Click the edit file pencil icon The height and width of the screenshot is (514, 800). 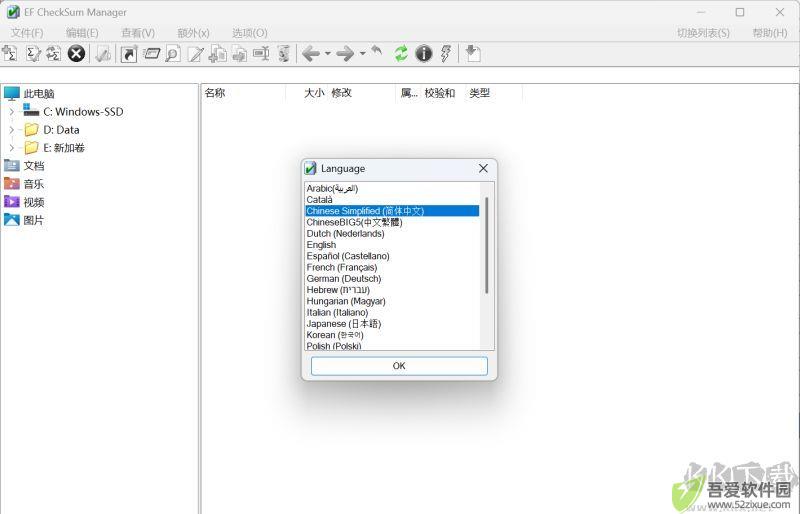click(195, 53)
